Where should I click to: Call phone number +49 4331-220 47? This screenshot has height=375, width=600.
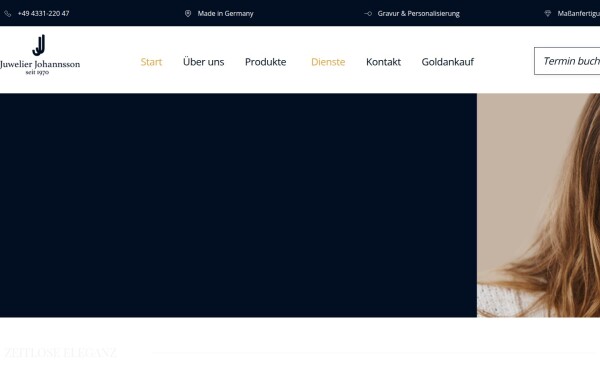tap(44, 13)
